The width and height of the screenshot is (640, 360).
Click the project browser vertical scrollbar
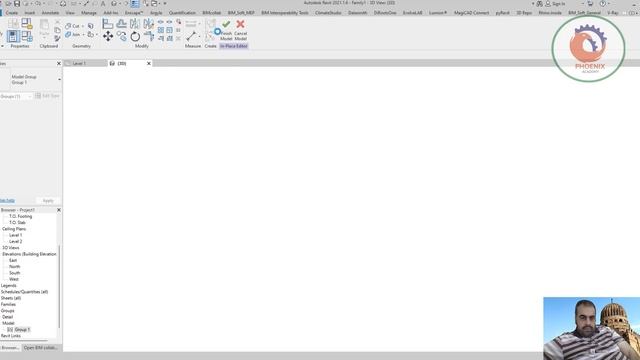coord(60,286)
